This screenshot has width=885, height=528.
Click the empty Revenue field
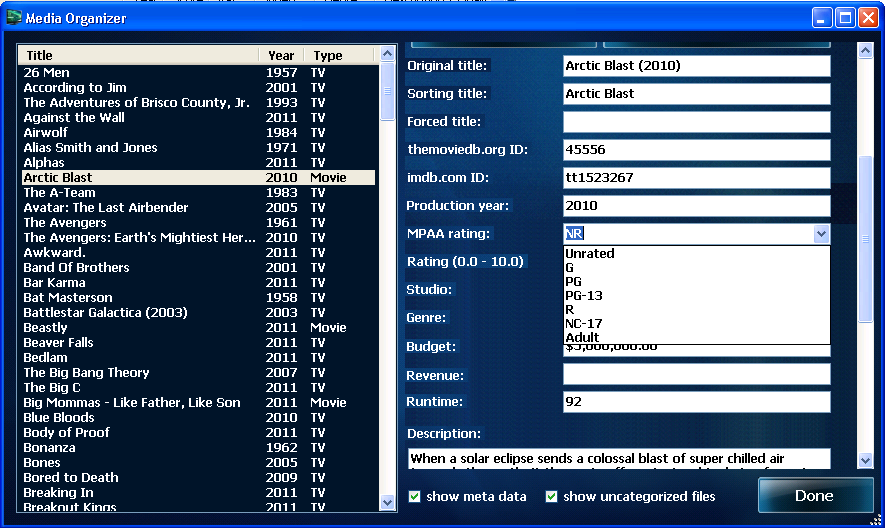click(x=696, y=374)
